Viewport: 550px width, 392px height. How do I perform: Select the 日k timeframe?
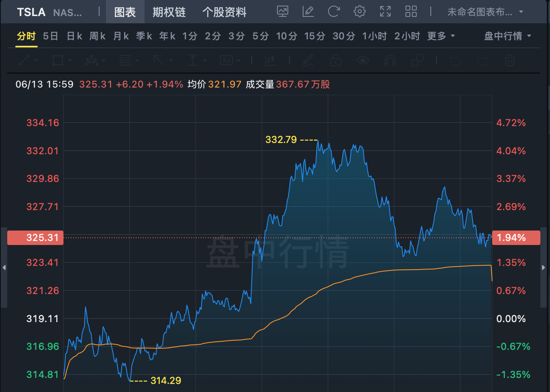(x=74, y=36)
